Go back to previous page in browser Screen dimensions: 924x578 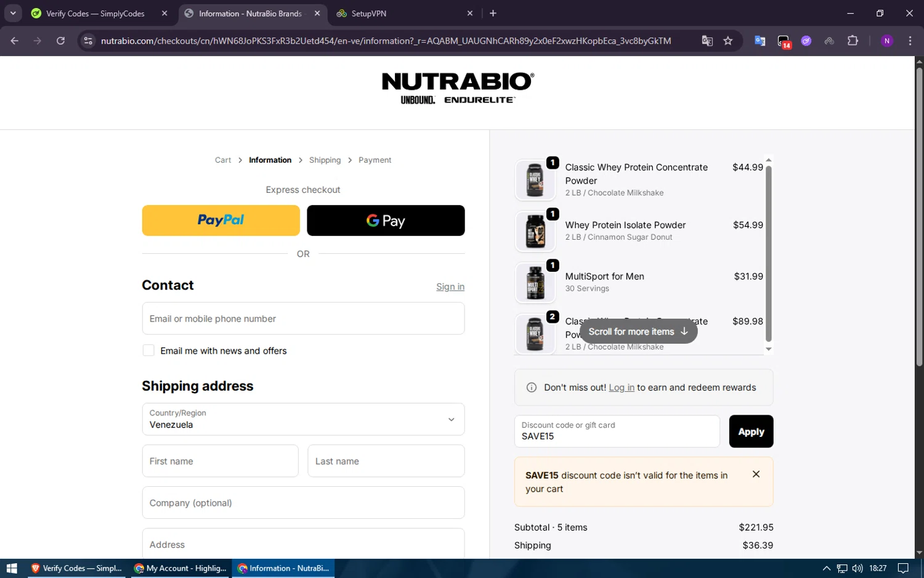pyautogui.click(x=15, y=41)
